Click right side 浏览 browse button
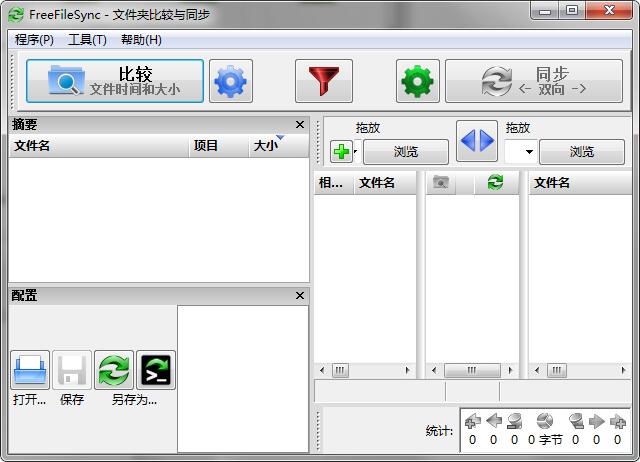The width and height of the screenshot is (640, 462). (x=582, y=152)
